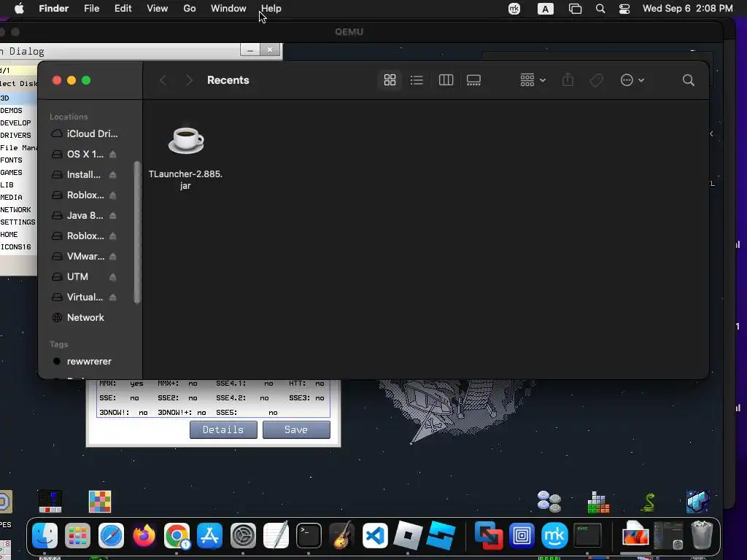The image size is (747, 560).
Task: Open the Window menu
Action: coord(228,9)
